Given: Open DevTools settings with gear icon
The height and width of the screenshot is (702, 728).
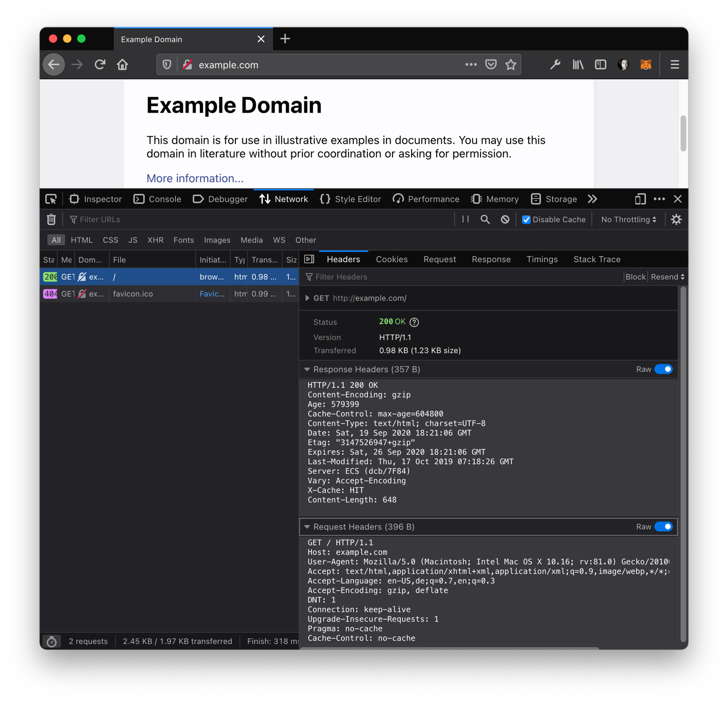Looking at the screenshot, I should pyautogui.click(x=676, y=219).
